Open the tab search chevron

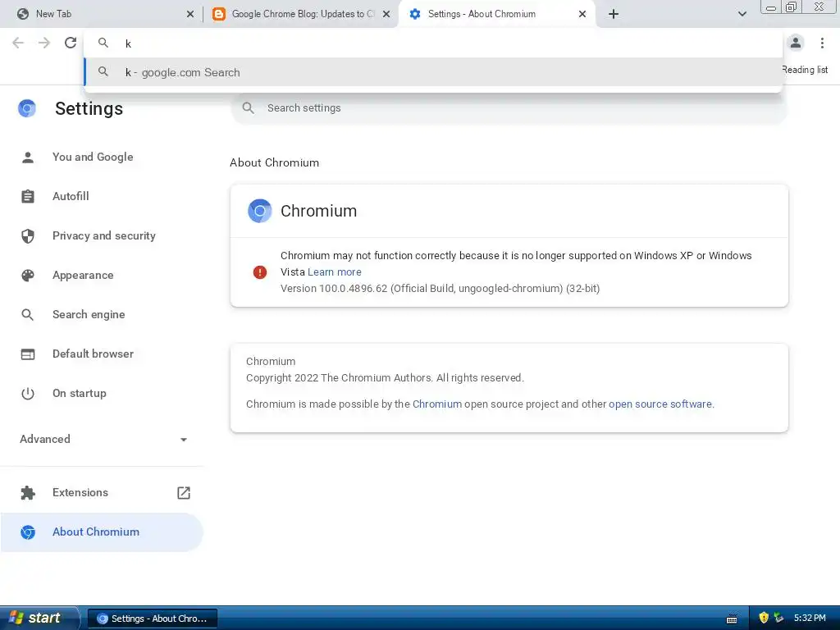click(742, 14)
